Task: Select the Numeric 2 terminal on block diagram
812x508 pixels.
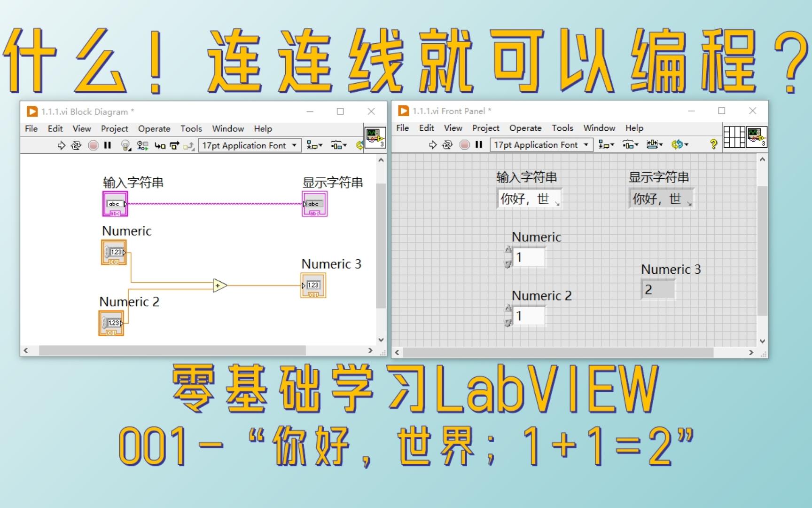Action: coord(111,323)
